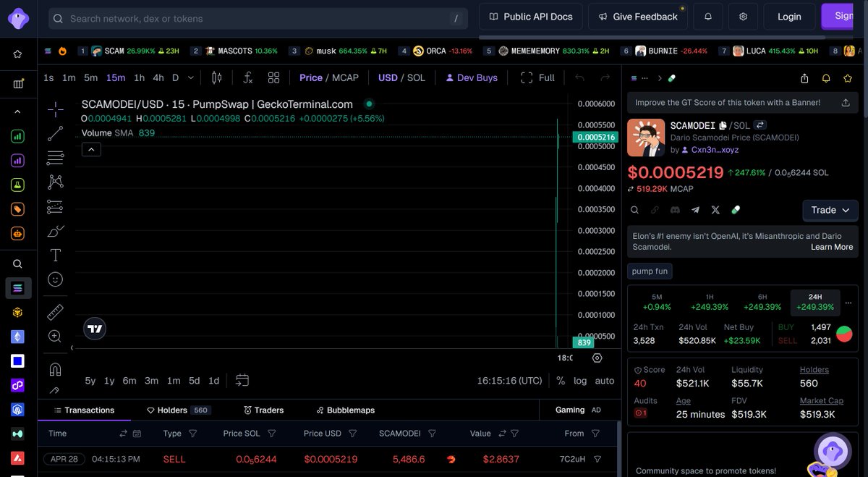
Task: Select the ruler measure tool
Action: [x=56, y=312]
